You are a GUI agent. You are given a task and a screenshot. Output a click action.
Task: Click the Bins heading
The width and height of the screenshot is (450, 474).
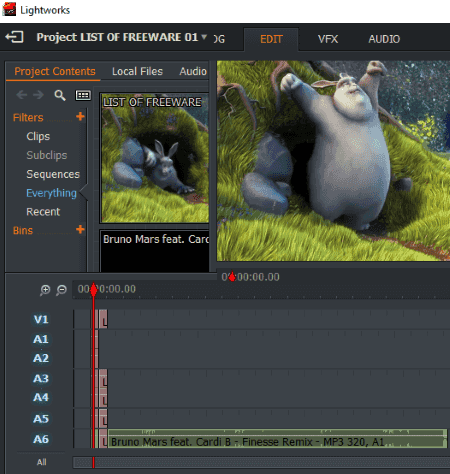coord(23,230)
